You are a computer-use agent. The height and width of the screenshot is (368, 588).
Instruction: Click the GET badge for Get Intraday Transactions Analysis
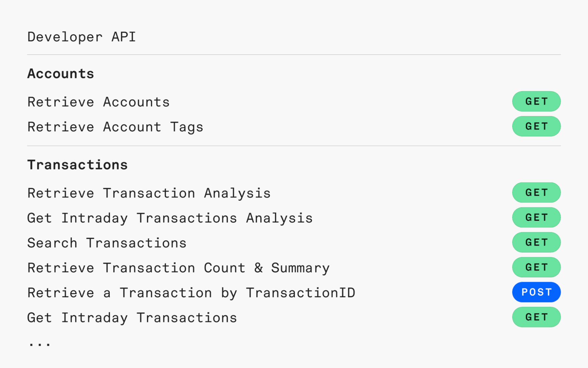tap(536, 217)
